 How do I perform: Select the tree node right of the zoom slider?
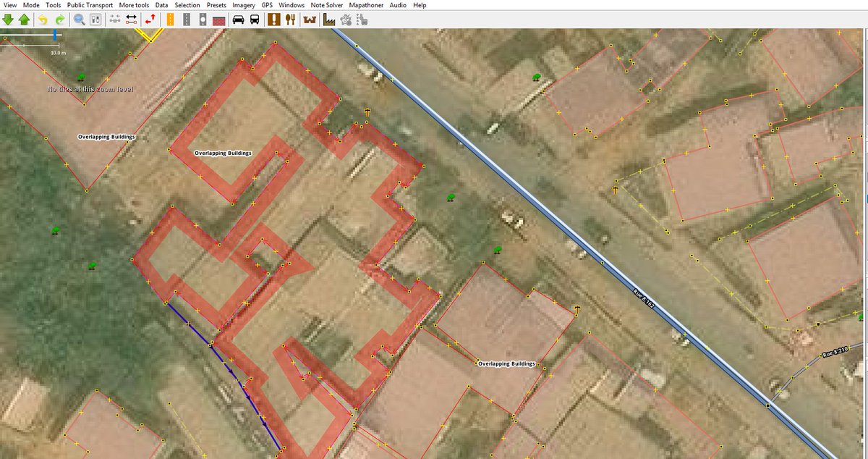click(81, 76)
